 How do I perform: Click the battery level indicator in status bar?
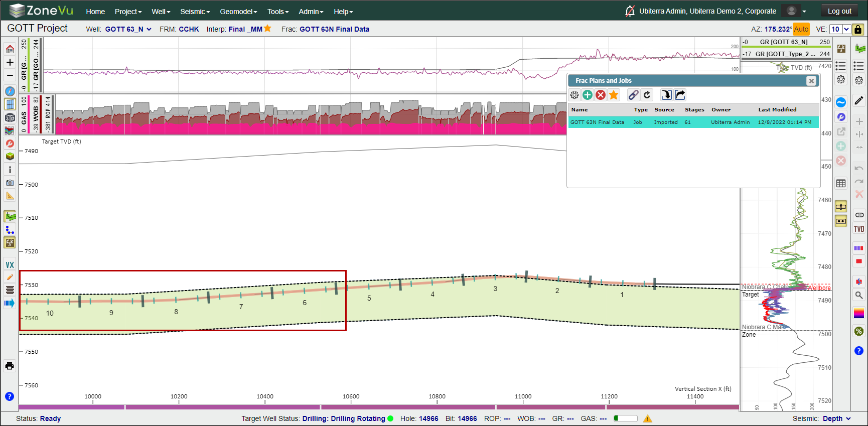[625, 418]
